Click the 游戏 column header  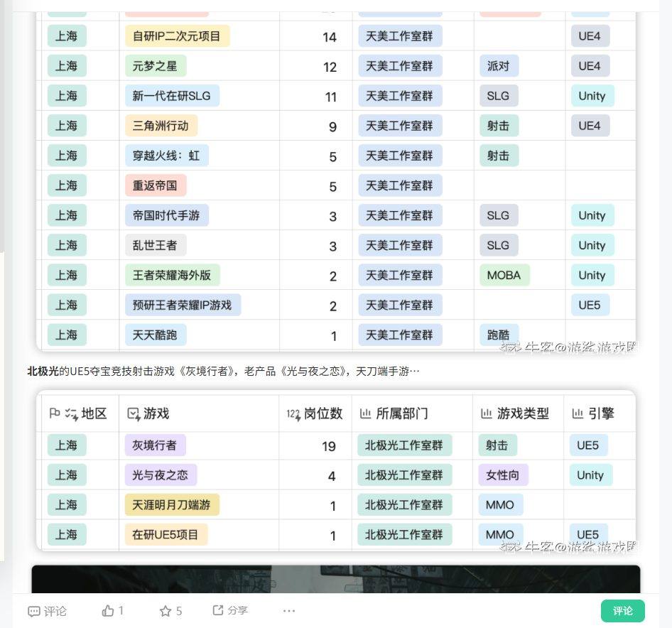coord(148,413)
